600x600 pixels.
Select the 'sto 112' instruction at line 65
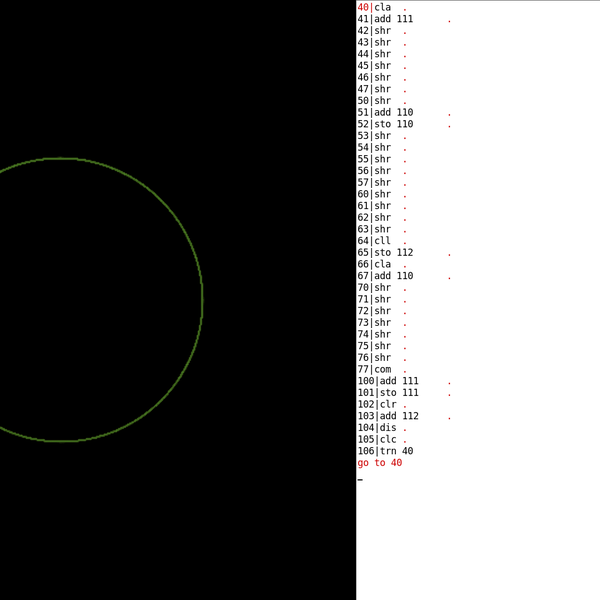pyautogui.click(x=393, y=253)
